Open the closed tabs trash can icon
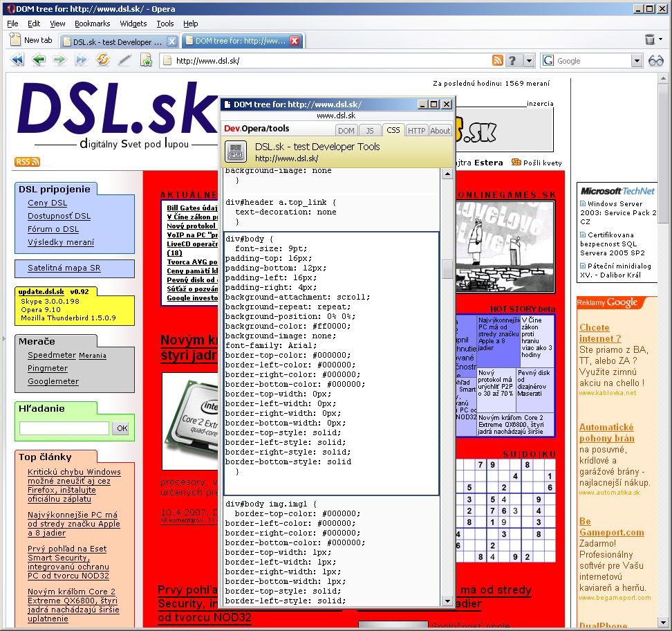Viewport: 672px width, 631px height. 650,40
